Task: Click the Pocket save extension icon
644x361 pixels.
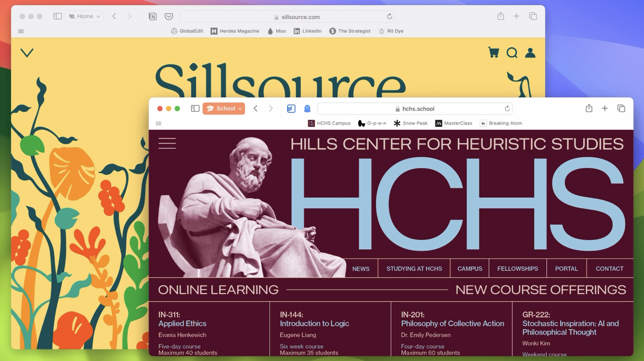Action: coord(169,17)
